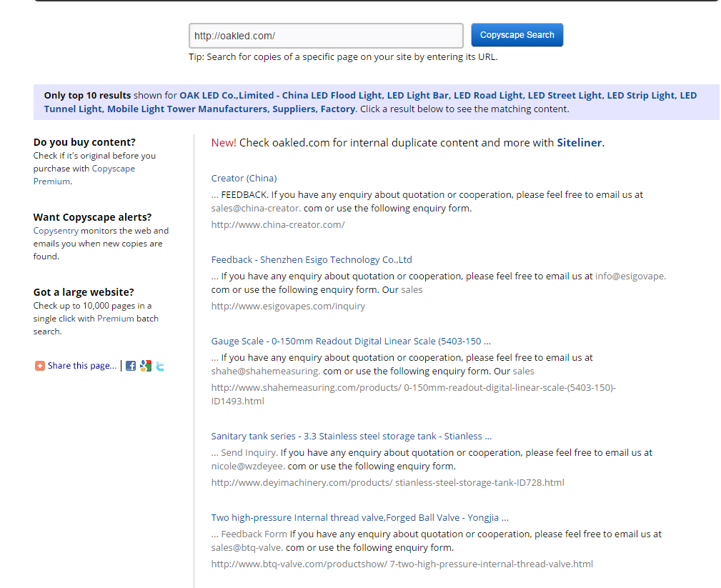Click the deyimachinery.com storage tank URL text
721x588 pixels.
click(387, 482)
